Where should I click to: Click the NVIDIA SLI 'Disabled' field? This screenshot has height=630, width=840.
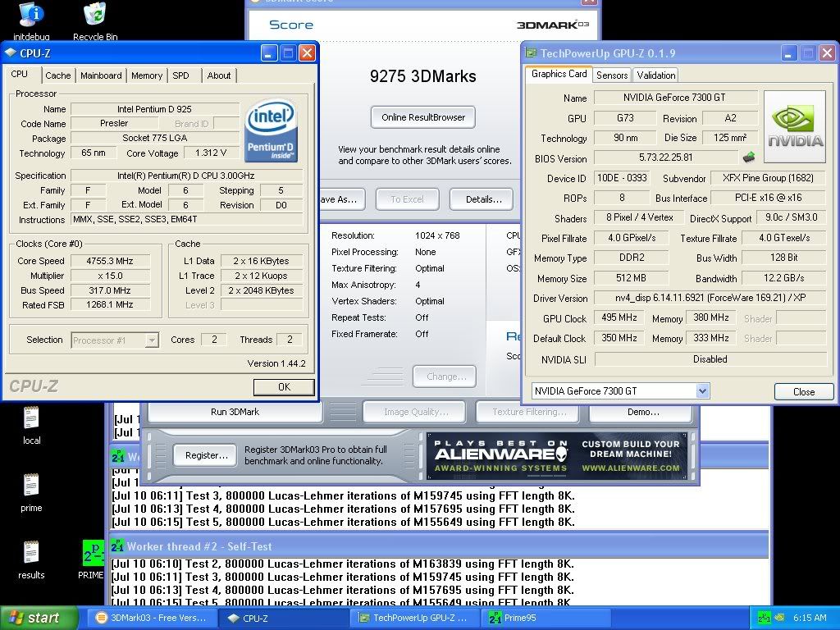(710, 359)
